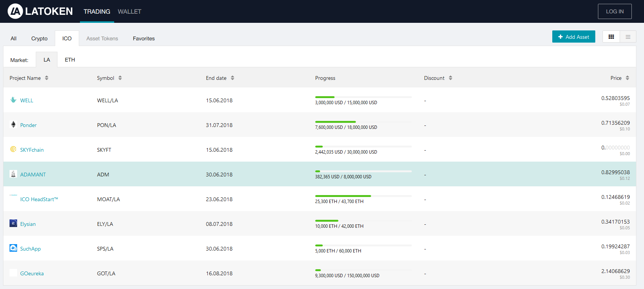This screenshot has width=644, height=289.
Task: Click the 31.07.2018 end date
Action: (x=219, y=125)
